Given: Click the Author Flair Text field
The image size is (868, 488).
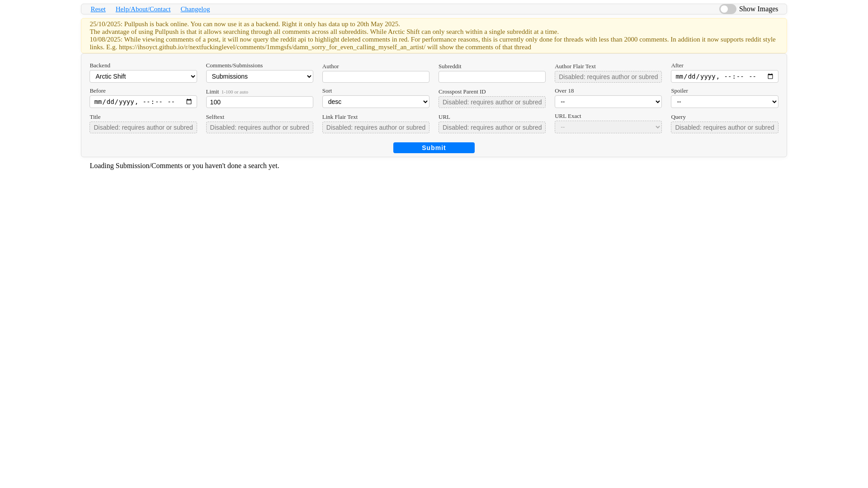Looking at the screenshot, I should 608,77.
